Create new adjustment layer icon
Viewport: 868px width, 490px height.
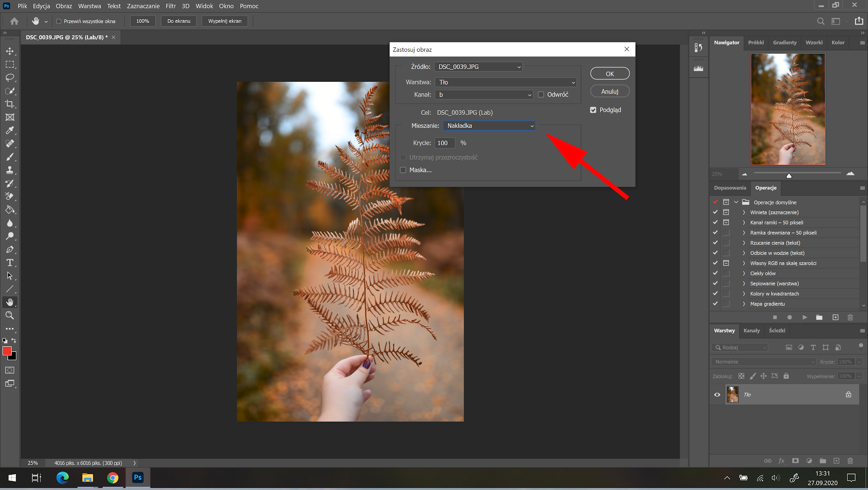coord(809,461)
